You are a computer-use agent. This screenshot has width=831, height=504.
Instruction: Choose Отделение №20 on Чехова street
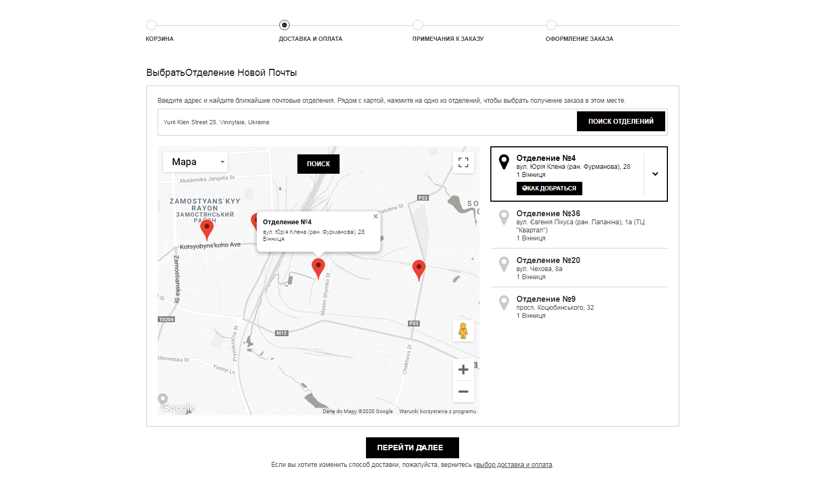[x=548, y=260]
